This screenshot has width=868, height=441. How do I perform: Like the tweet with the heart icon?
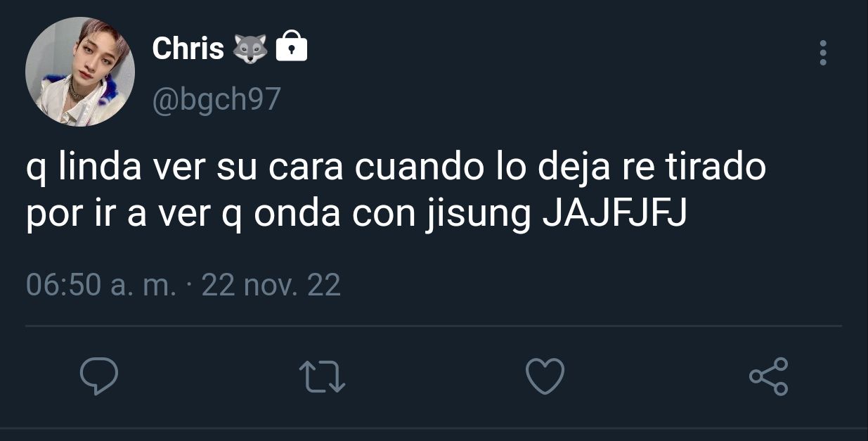(x=545, y=376)
